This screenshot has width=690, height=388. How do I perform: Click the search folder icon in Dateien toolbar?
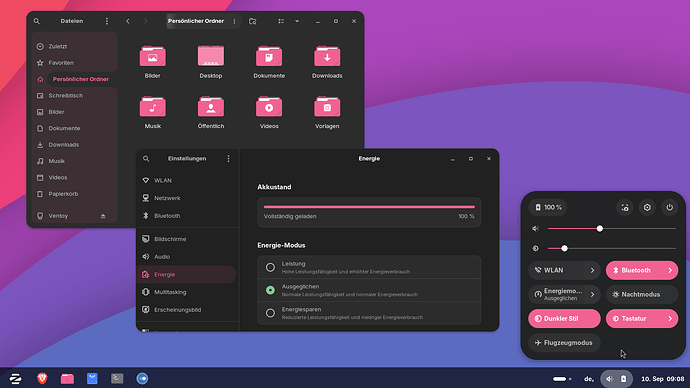point(253,21)
